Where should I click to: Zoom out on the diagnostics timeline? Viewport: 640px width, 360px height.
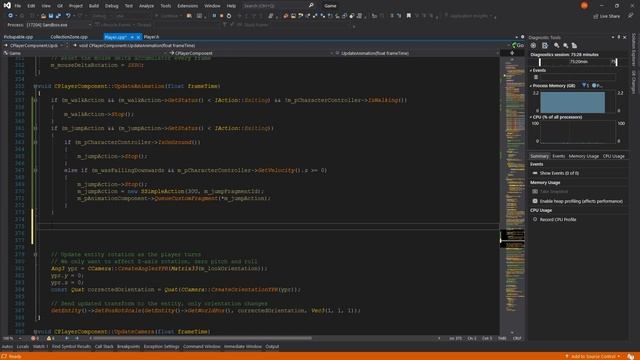[x=565, y=45]
